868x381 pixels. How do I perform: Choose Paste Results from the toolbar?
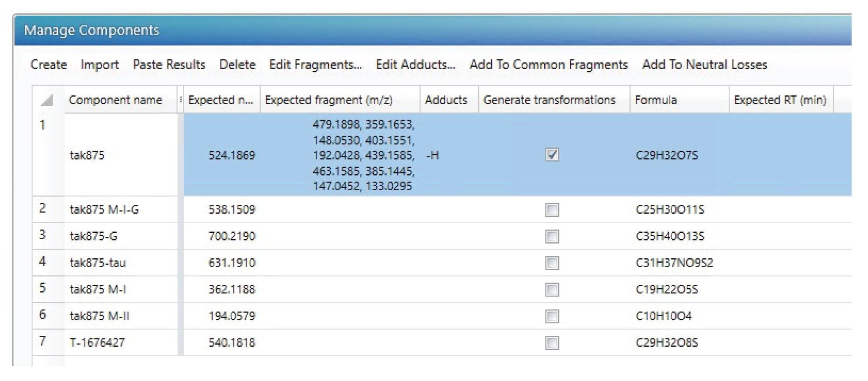(169, 65)
